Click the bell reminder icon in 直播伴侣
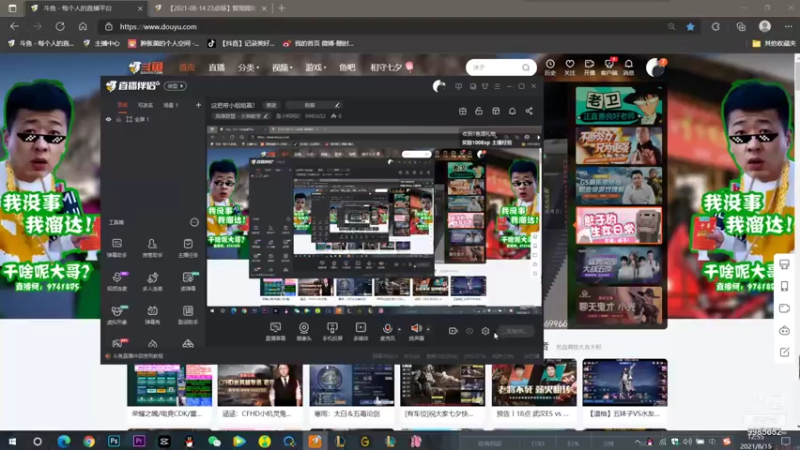 (x=512, y=111)
